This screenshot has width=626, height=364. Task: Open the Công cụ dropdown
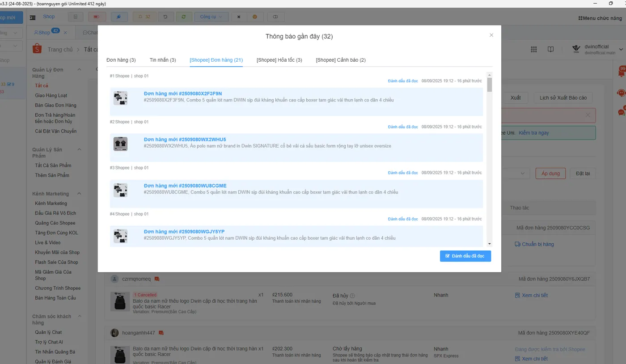click(211, 17)
